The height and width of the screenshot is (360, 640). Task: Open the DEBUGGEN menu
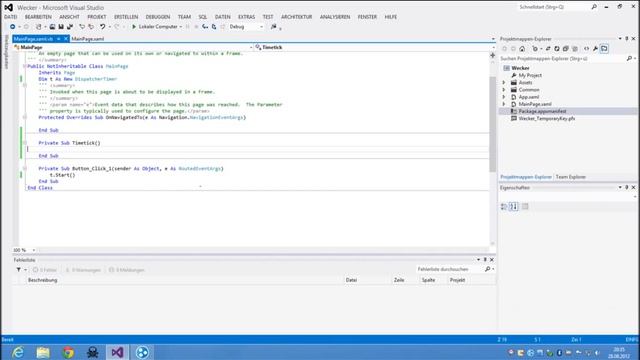pyautogui.click(x=158, y=17)
